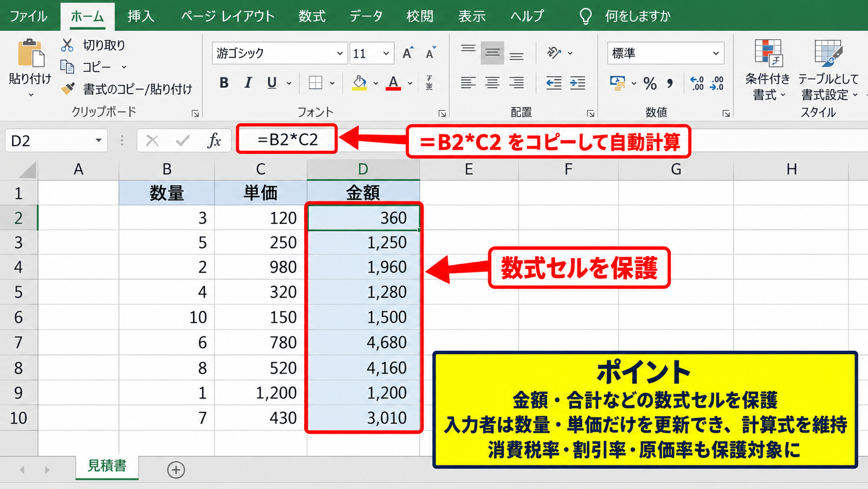Toggle Underline formatting
The height and width of the screenshot is (489, 868).
pos(272,83)
